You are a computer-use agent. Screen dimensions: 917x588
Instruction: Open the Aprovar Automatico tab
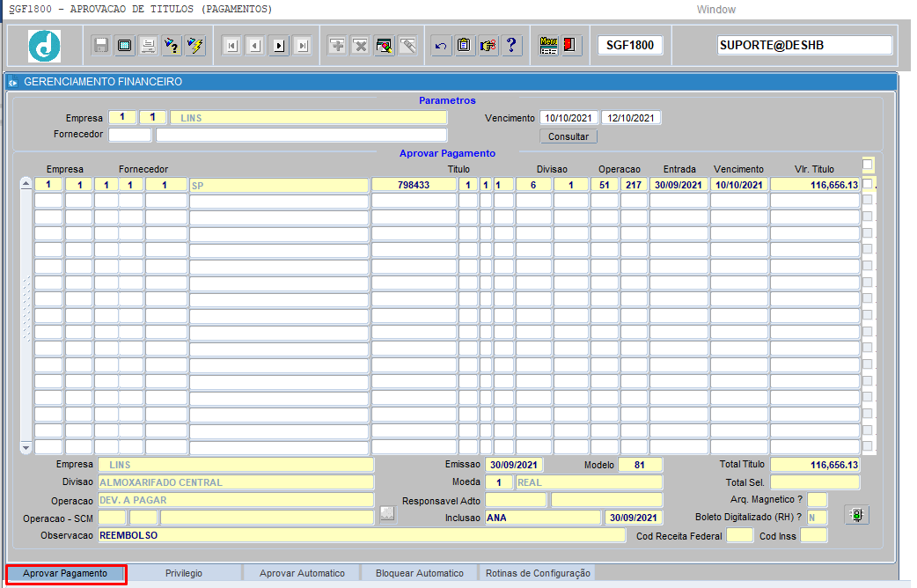(302, 573)
